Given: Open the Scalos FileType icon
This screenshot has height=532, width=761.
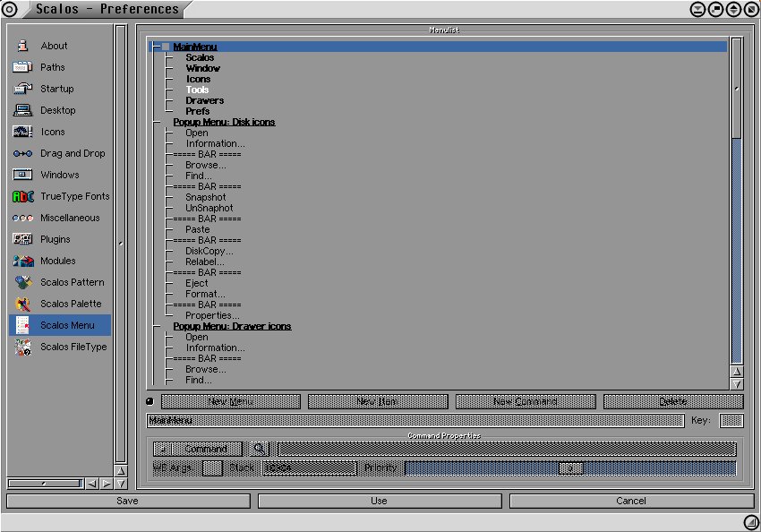Looking at the screenshot, I should [22, 348].
